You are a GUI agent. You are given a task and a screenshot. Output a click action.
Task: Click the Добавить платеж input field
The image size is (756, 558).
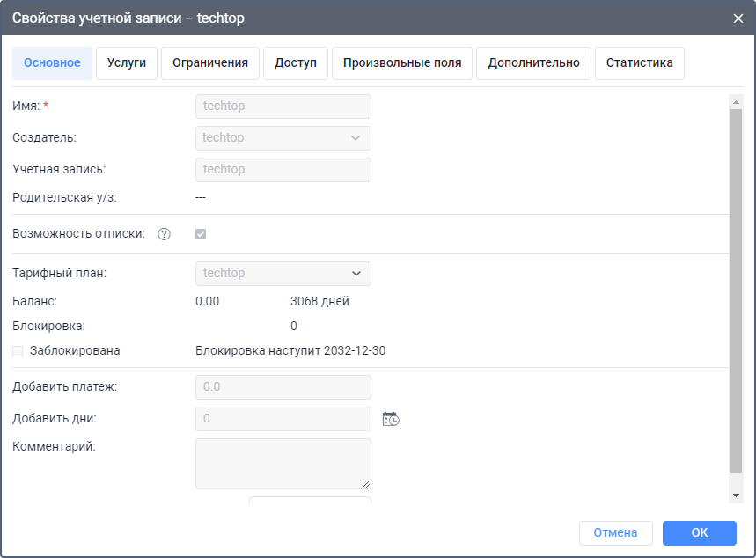pyautogui.click(x=283, y=387)
